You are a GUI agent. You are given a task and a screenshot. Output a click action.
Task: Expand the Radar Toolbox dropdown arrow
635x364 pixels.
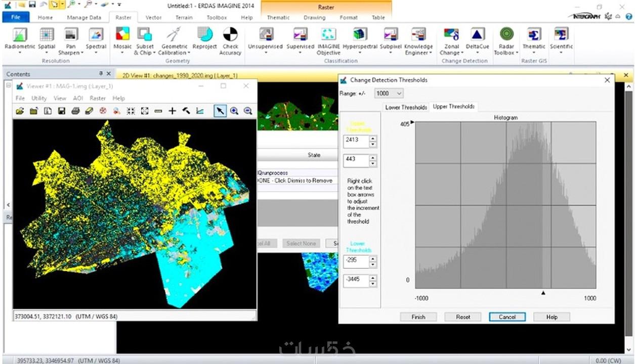pos(517,53)
